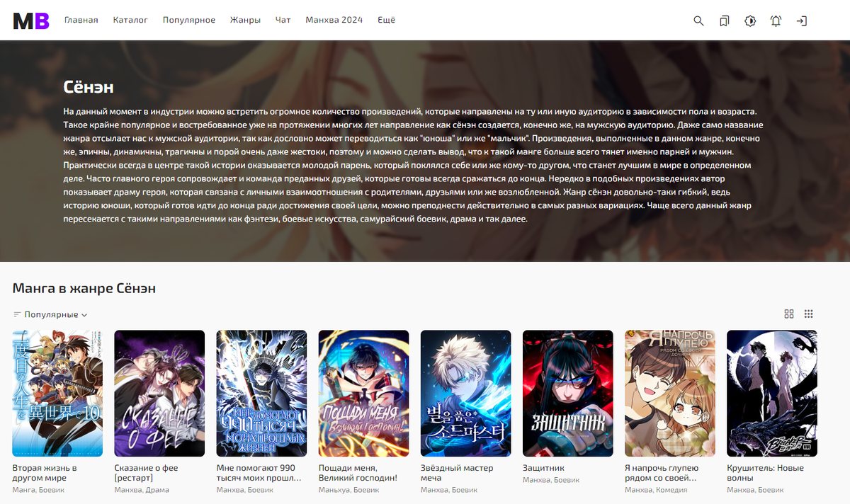This screenshot has height=504, width=850.
Task: Open cover of Звёздный мастер меча
Action: (x=465, y=394)
